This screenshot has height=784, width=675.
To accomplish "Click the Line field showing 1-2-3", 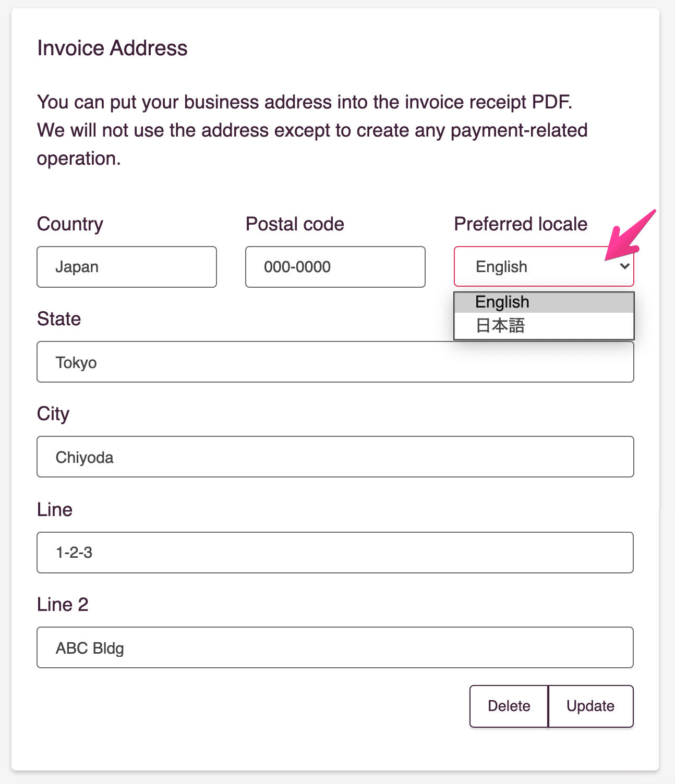I will (x=335, y=553).
